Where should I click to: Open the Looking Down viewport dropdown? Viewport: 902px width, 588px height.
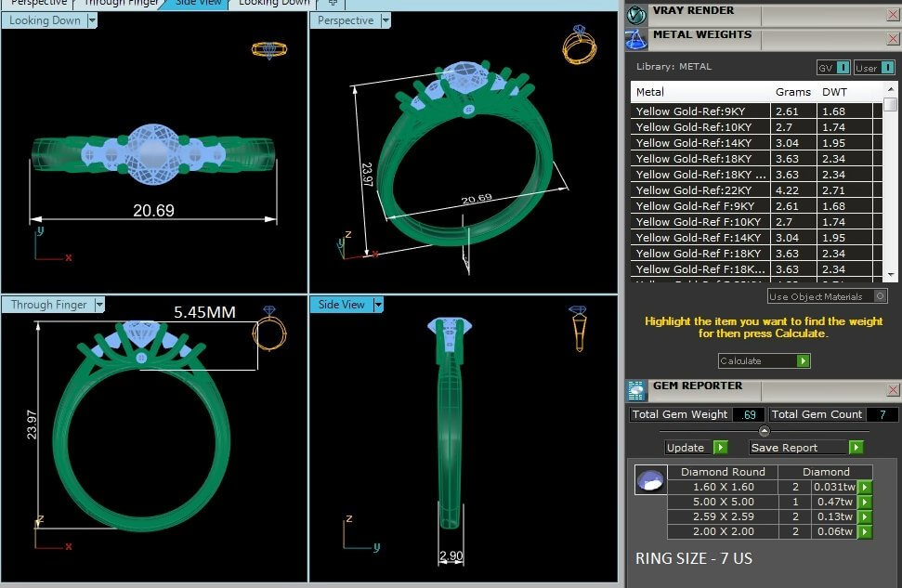point(92,20)
